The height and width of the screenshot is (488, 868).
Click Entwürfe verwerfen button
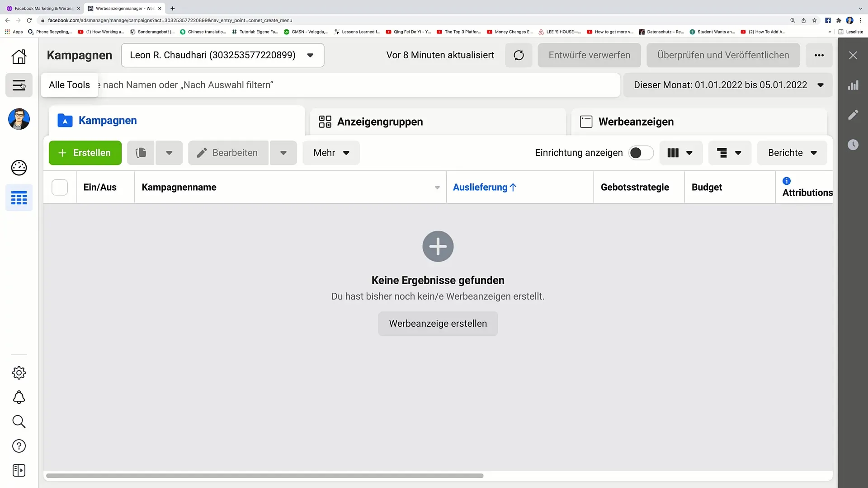[589, 55]
